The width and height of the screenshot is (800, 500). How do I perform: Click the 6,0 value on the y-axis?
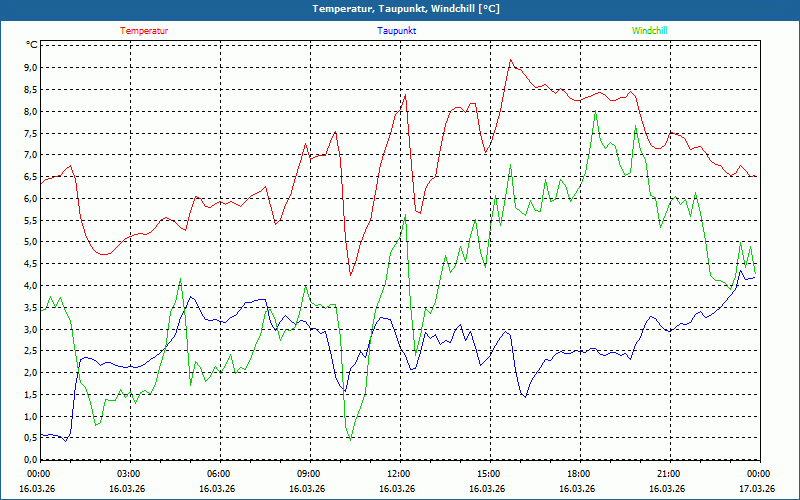tap(30, 198)
